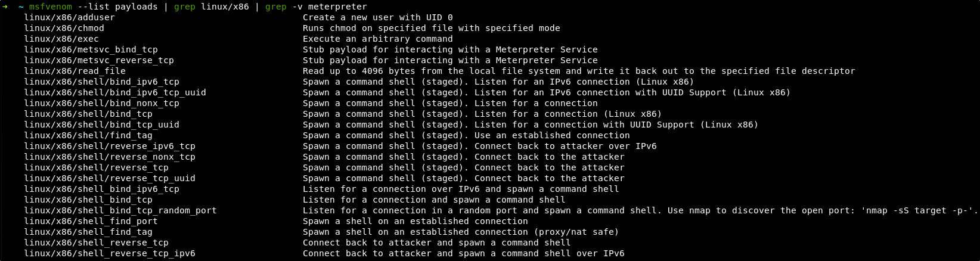
Task: Select the linux/x86/adduser payload name
Action: pos(69,17)
